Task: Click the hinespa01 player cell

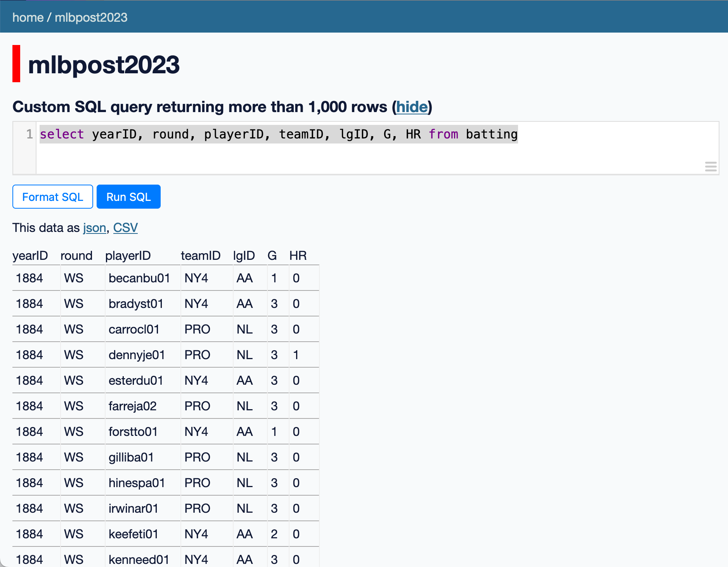Action: tap(137, 483)
